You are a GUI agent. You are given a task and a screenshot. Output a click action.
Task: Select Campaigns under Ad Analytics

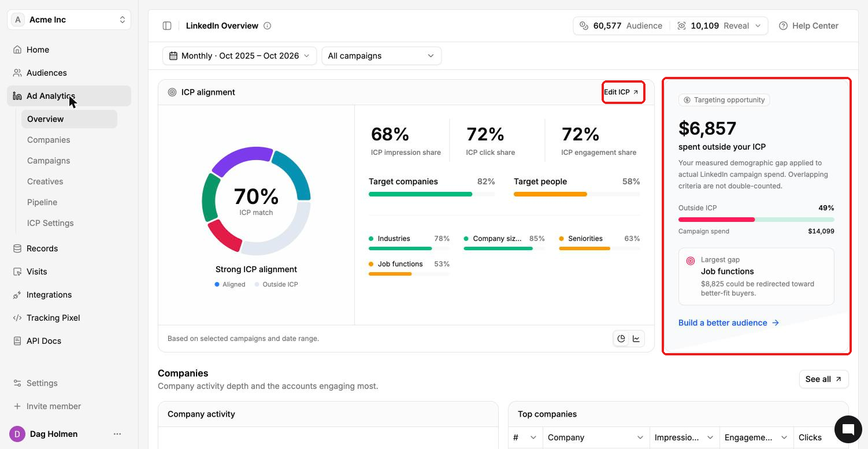coord(69,161)
